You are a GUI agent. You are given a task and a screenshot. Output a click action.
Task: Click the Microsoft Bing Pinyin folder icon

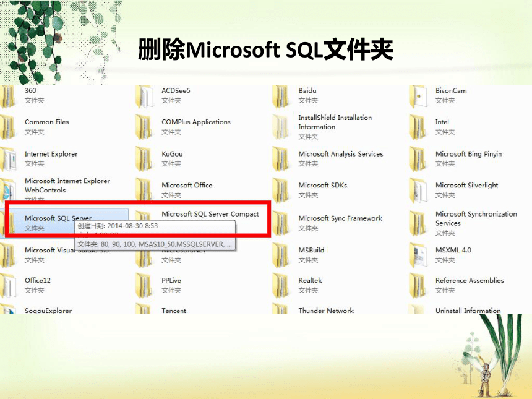click(x=418, y=159)
